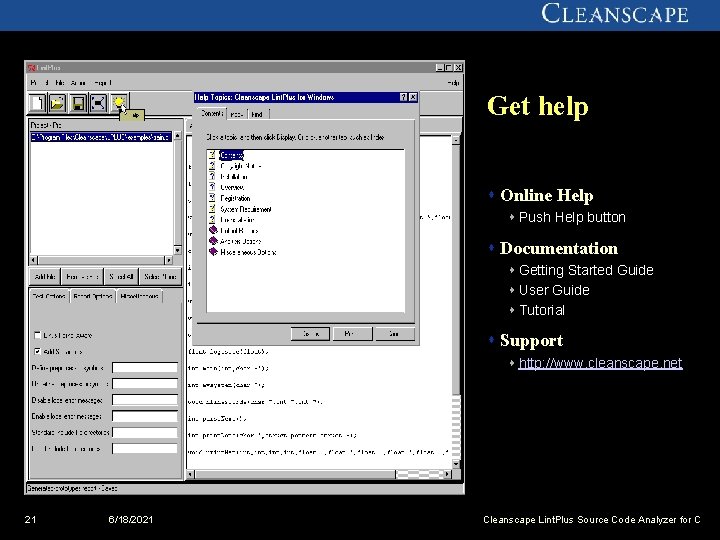
Task: Click the Cancel button in Help Topics dialog
Action: pos(394,334)
